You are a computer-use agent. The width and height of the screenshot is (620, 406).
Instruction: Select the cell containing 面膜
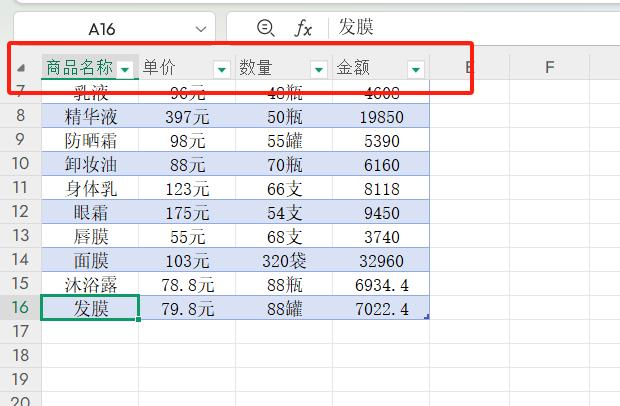(90, 260)
